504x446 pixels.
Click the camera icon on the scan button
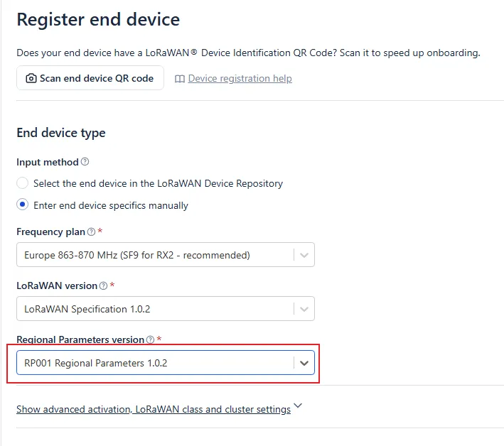click(x=31, y=78)
